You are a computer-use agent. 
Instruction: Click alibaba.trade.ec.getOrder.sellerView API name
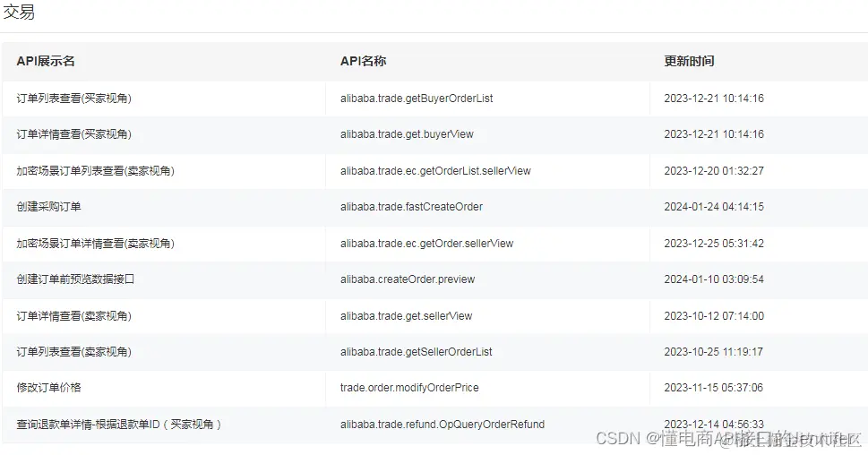point(426,244)
